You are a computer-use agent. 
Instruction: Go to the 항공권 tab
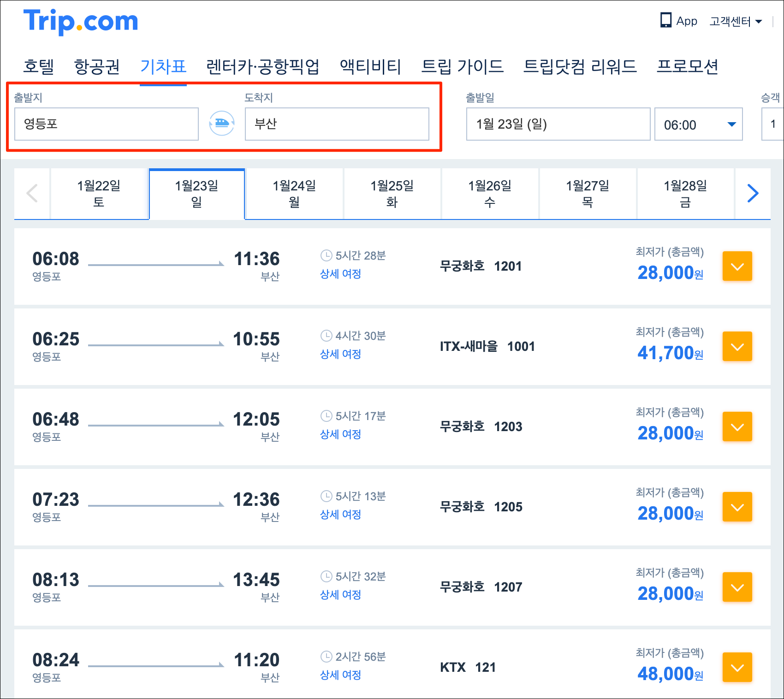[x=97, y=66]
